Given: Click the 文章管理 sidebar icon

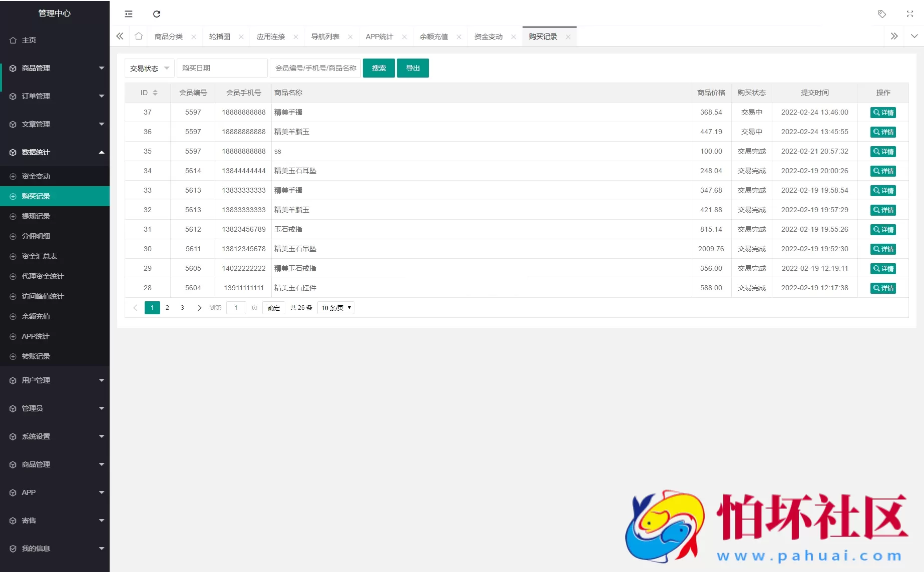Looking at the screenshot, I should point(13,124).
